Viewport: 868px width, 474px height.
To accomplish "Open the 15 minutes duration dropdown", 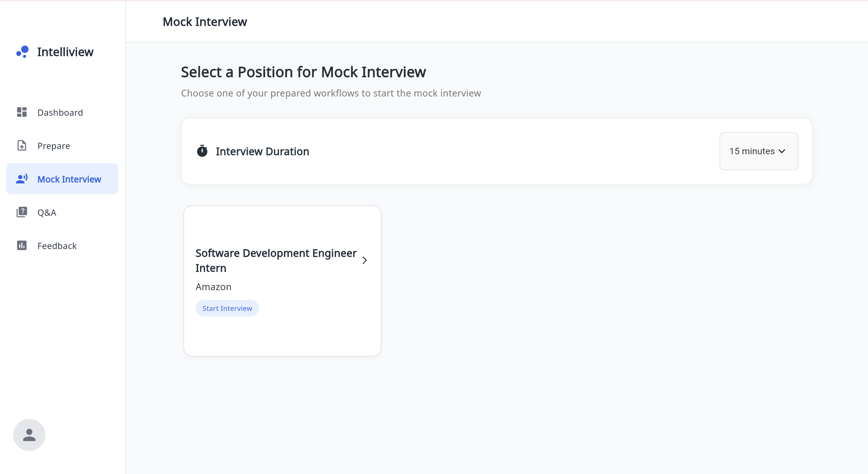I will click(x=751, y=151).
